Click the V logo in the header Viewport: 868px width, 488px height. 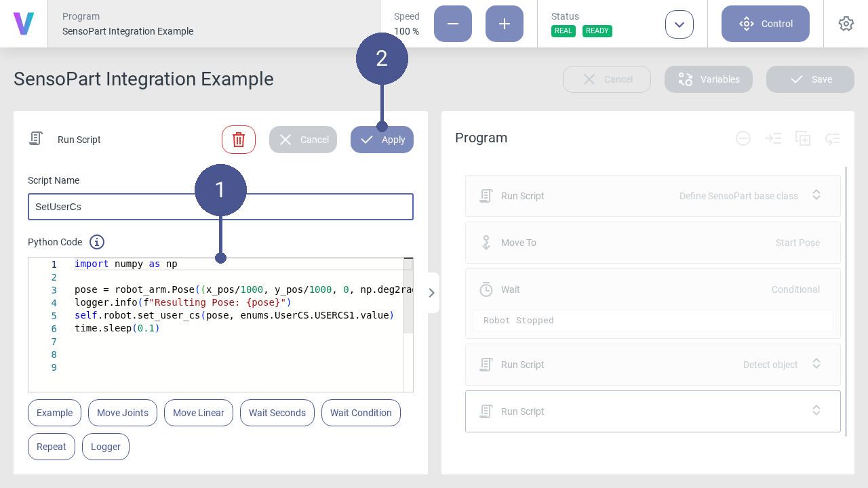[x=24, y=24]
